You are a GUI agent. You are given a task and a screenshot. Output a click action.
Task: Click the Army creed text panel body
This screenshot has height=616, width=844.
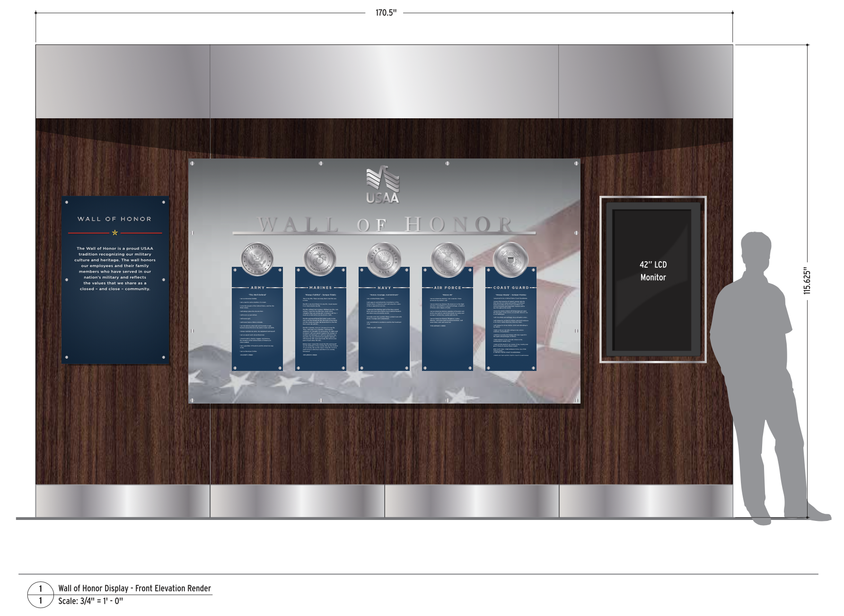(257, 324)
